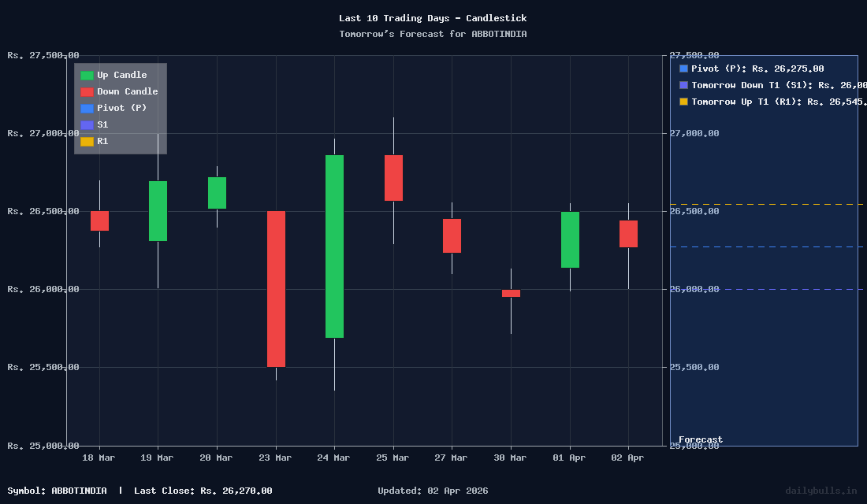
Task: Click the 'Updated: 02 Apr 2026' text
Action: [432, 491]
